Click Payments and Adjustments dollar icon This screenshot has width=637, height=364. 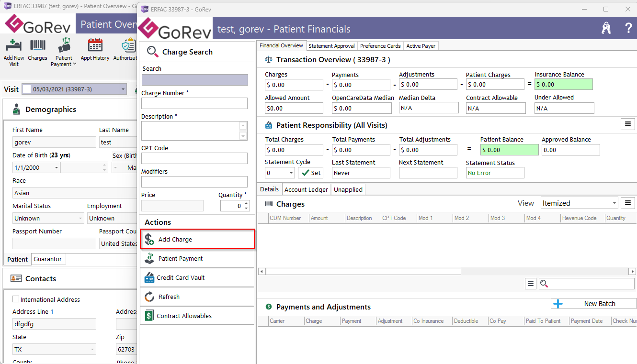tap(269, 307)
